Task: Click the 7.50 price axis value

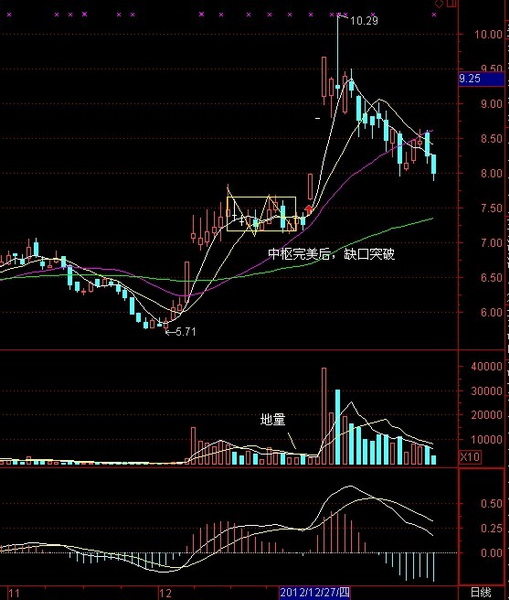Action: click(491, 208)
